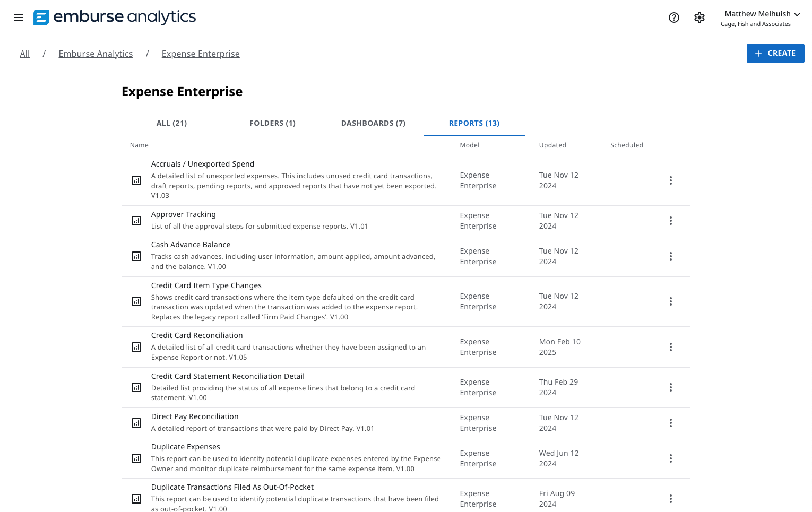The height and width of the screenshot is (512, 812).
Task: Open the kebab menu for Duplicate Transactions Filed As Out-Of-Pocket
Action: pos(670,498)
